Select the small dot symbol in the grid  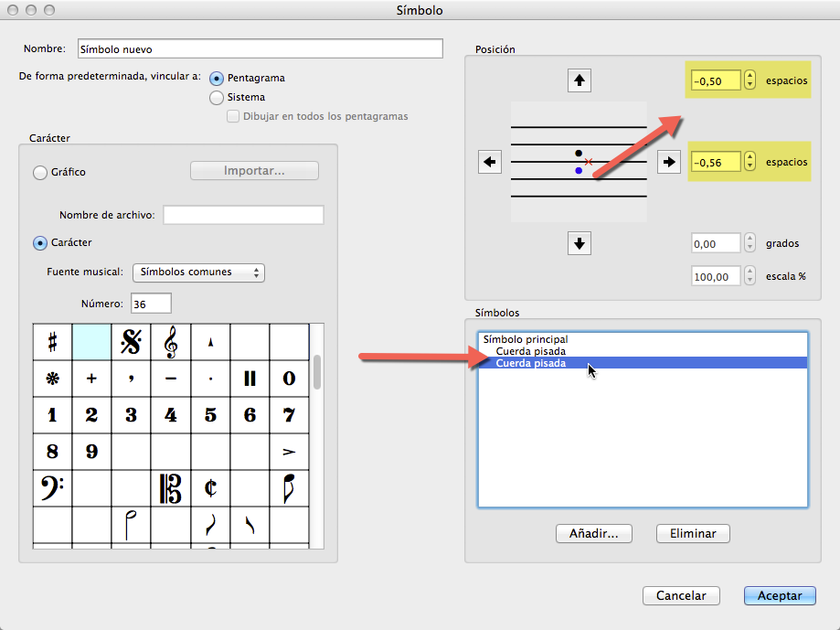coord(210,379)
